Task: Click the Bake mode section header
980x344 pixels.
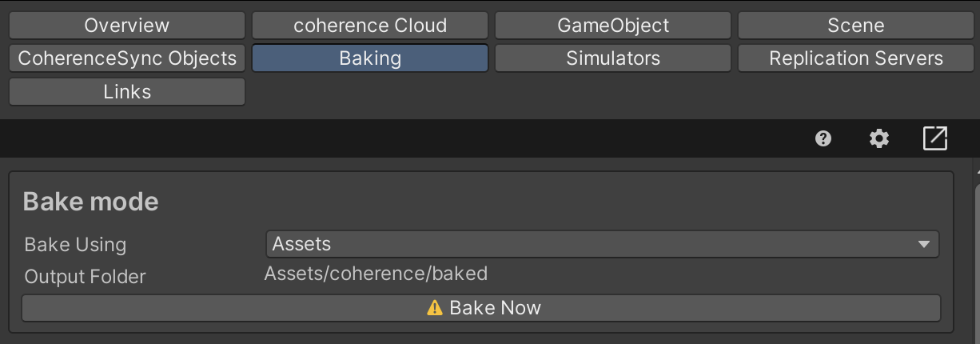Action: pyautogui.click(x=91, y=202)
